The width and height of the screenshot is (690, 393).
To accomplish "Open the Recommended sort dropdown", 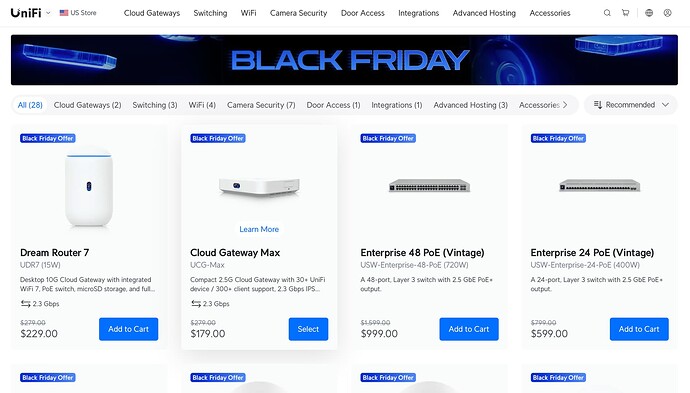I will (x=631, y=105).
